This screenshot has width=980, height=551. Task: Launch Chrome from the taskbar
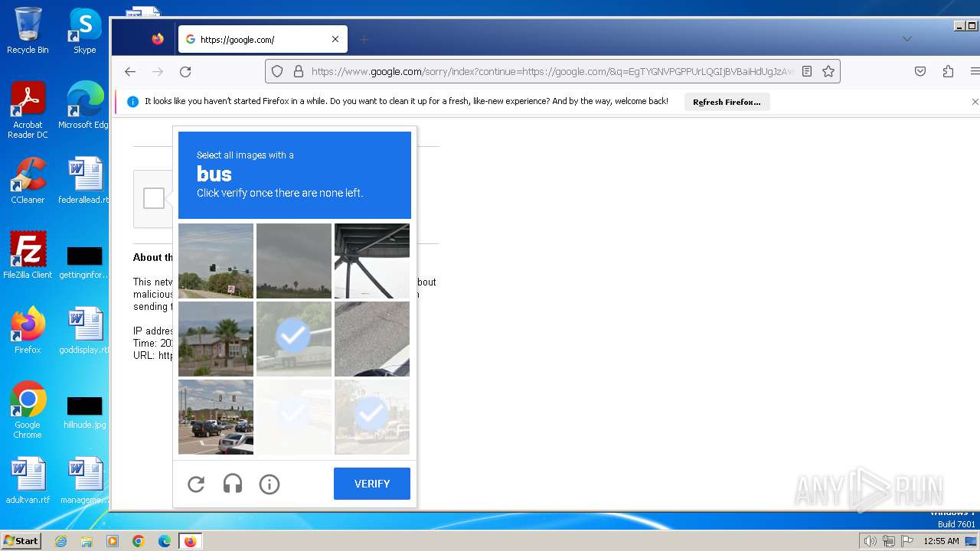click(x=139, y=541)
